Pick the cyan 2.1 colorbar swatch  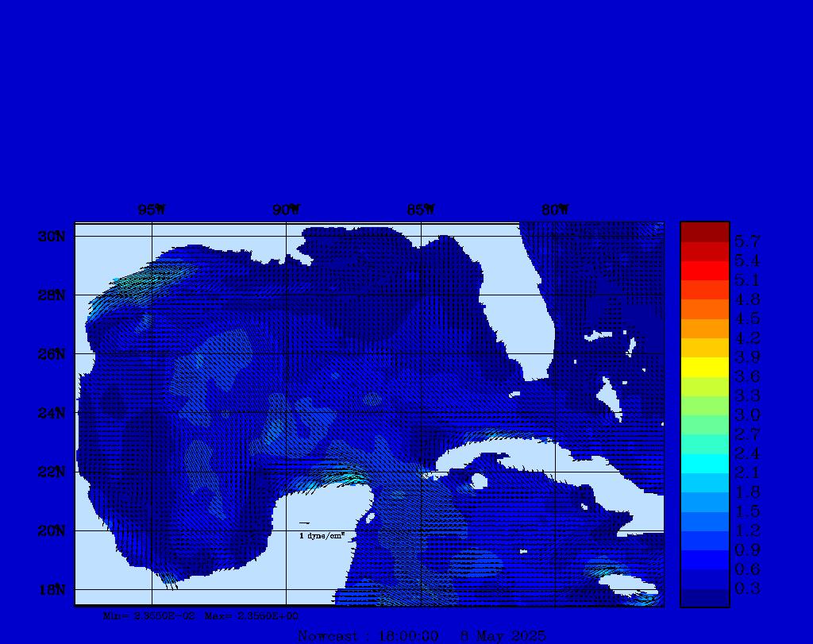point(704,464)
